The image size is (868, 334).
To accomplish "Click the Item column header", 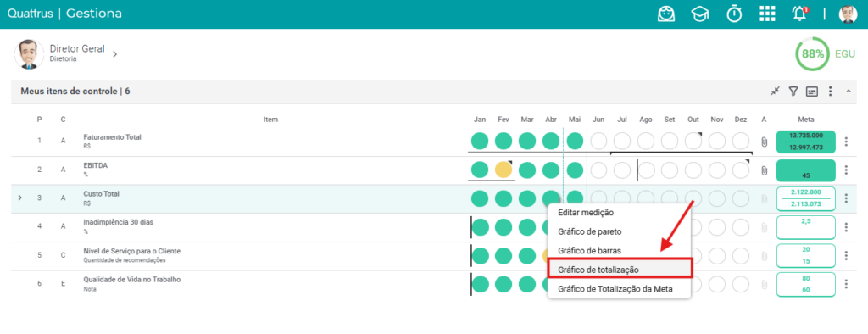I will [270, 119].
